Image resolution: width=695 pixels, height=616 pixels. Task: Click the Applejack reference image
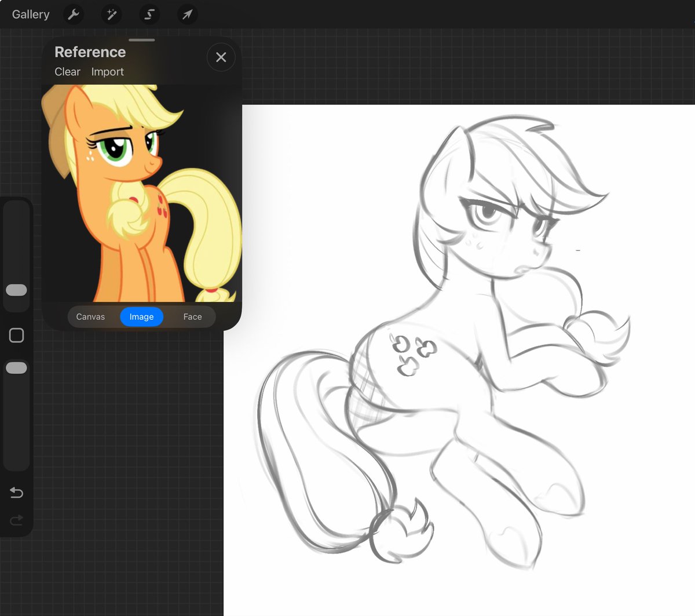(141, 194)
